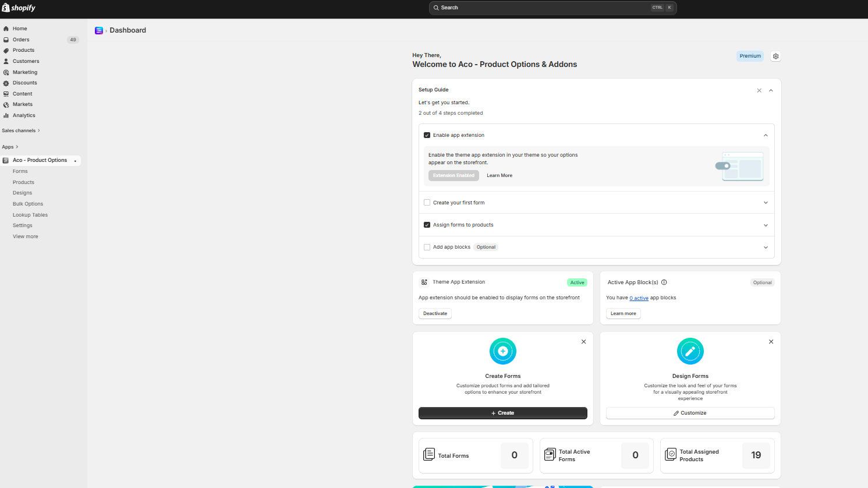Viewport: 868px width, 488px height.
Task: Expand the Create your first form step
Action: point(766,203)
